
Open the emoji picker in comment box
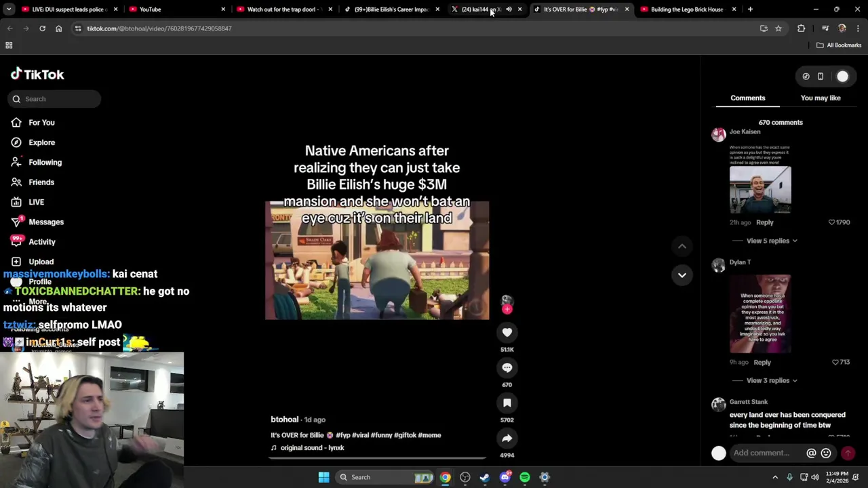pos(826,453)
